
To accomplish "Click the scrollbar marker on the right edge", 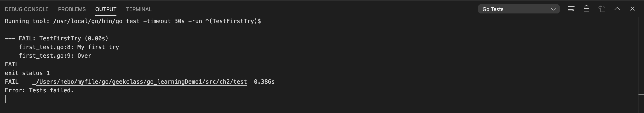I will (641, 95).
